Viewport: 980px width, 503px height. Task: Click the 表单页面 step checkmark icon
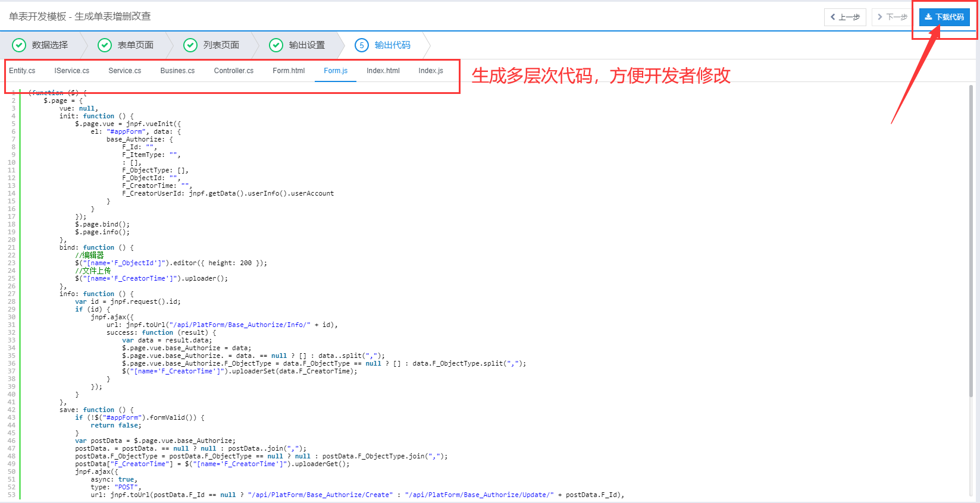[105, 45]
